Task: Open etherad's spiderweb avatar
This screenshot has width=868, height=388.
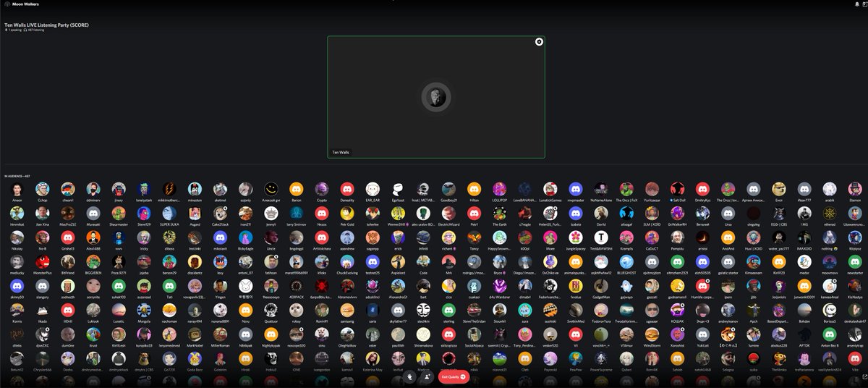Action: coord(830,214)
